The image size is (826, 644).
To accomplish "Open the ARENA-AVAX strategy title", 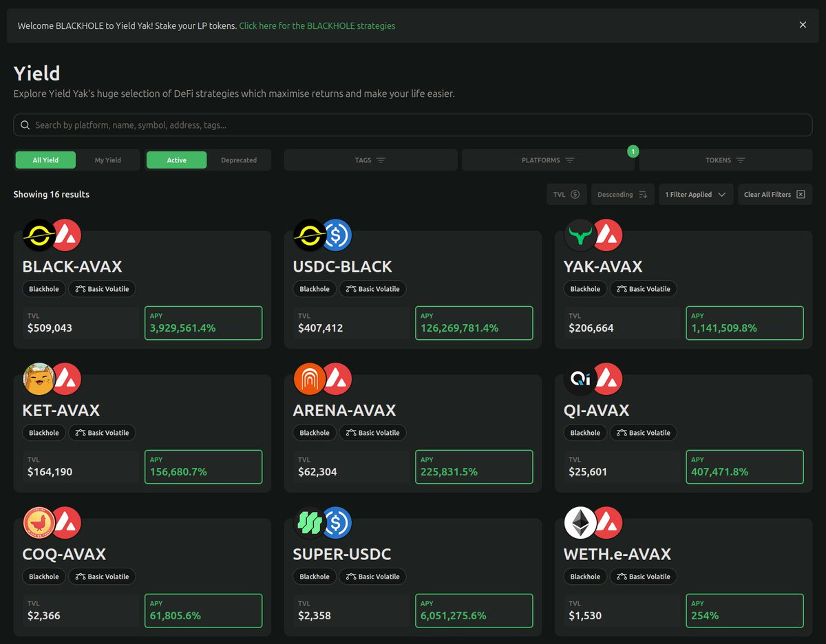I will [x=345, y=410].
